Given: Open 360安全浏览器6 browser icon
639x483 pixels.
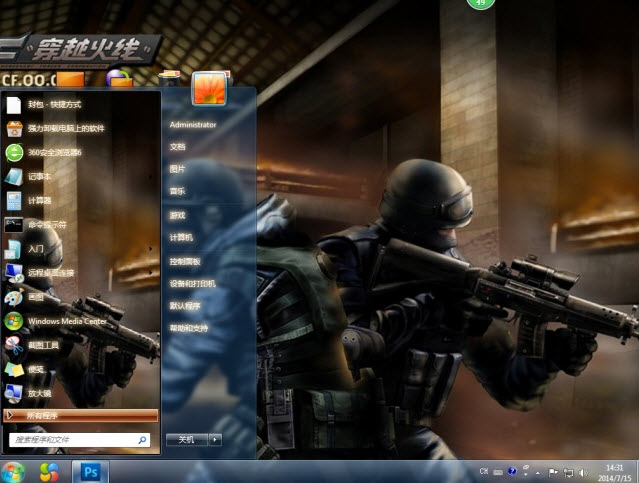Looking at the screenshot, I should tap(14, 153).
